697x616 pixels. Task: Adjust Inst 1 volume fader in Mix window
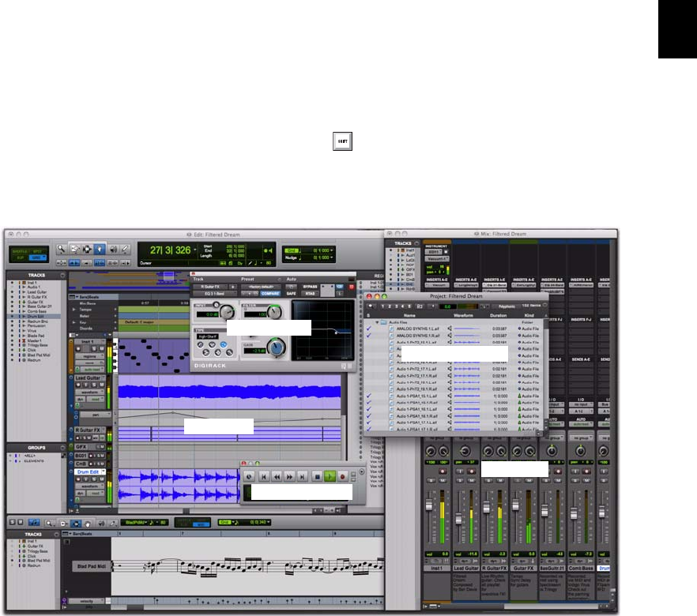[x=429, y=505]
